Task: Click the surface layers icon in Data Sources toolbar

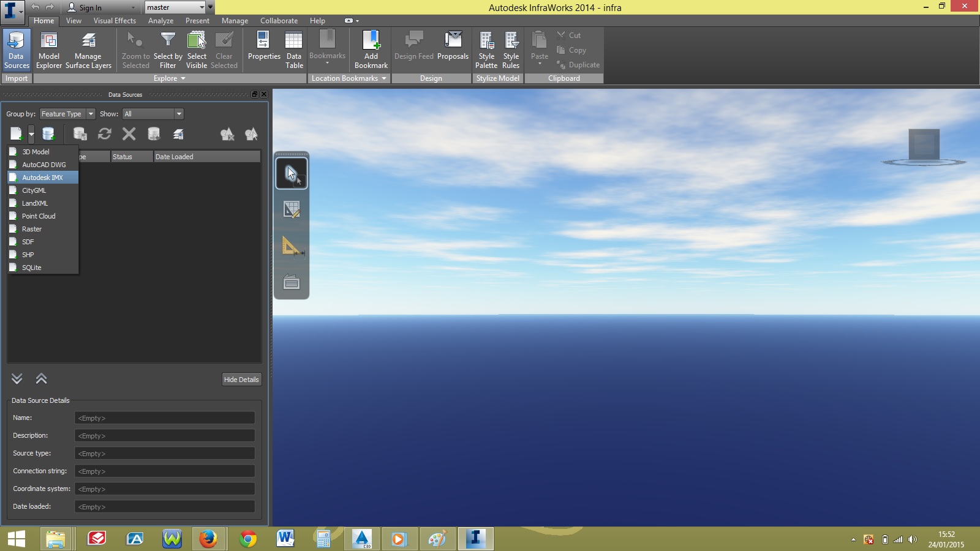Action: coord(178,133)
